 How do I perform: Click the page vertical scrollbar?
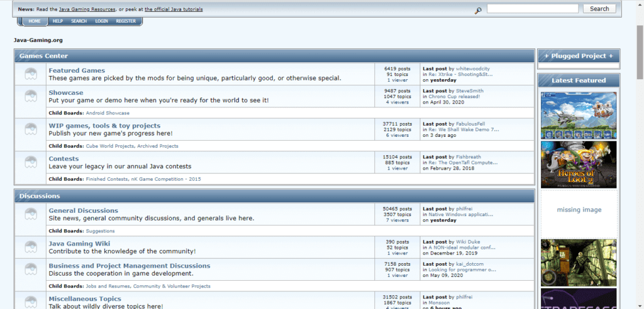[x=639, y=157]
